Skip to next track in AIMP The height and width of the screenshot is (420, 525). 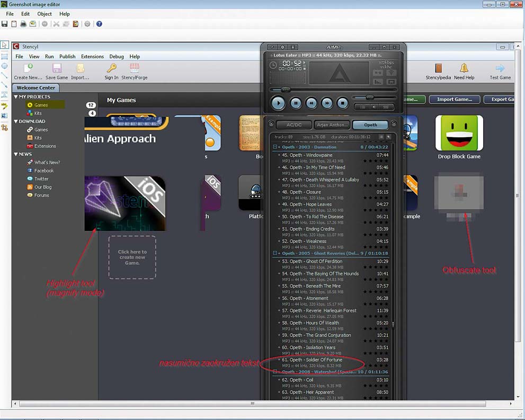coord(327,103)
